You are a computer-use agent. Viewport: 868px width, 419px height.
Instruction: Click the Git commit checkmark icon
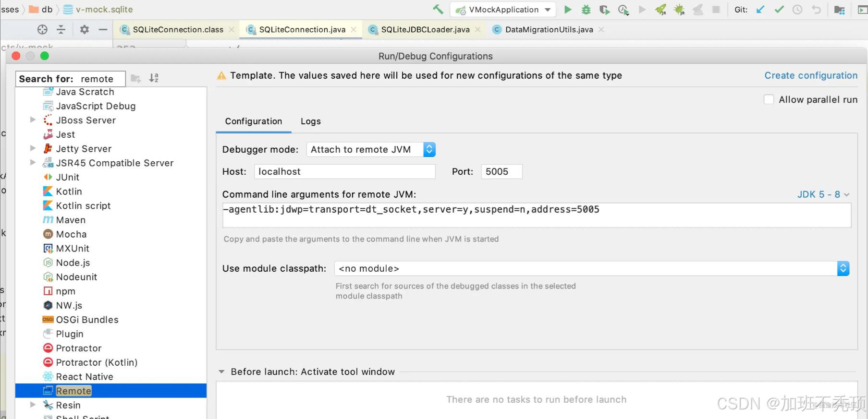(779, 10)
